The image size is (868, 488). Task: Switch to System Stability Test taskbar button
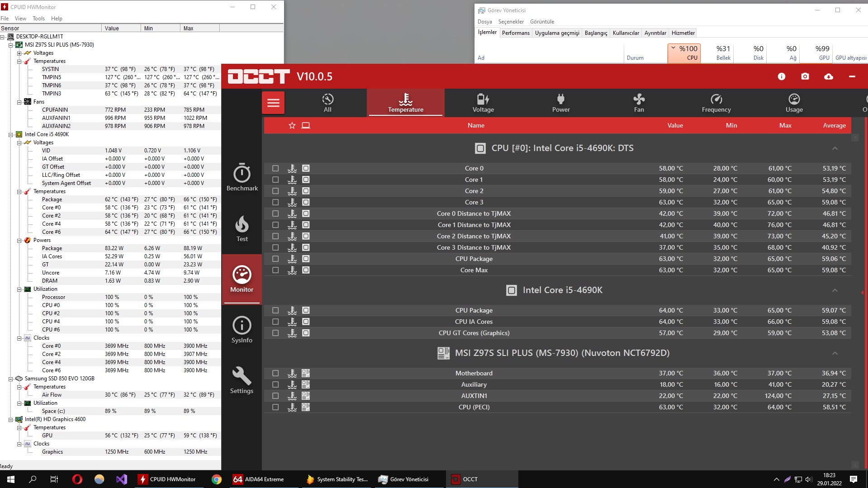(337, 479)
